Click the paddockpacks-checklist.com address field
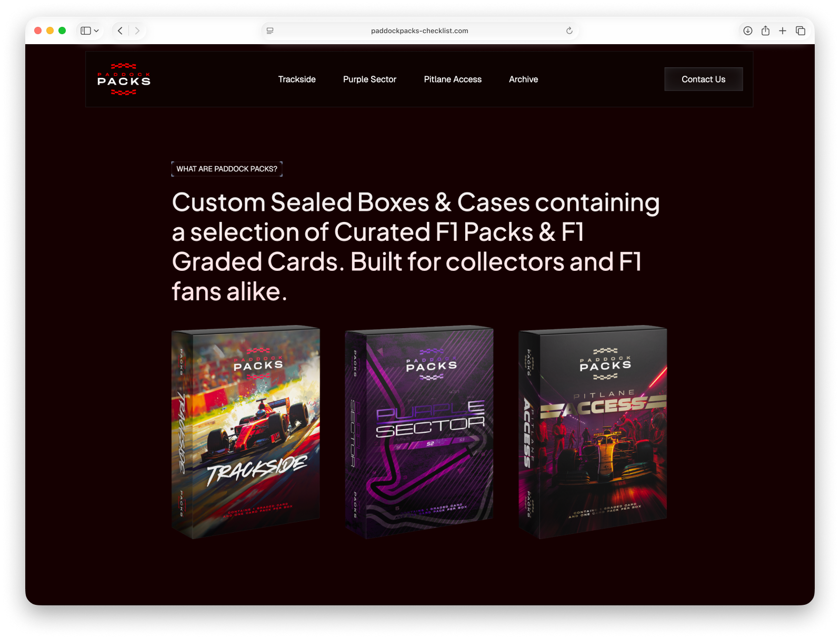Image resolution: width=840 pixels, height=639 pixels. 419,31
